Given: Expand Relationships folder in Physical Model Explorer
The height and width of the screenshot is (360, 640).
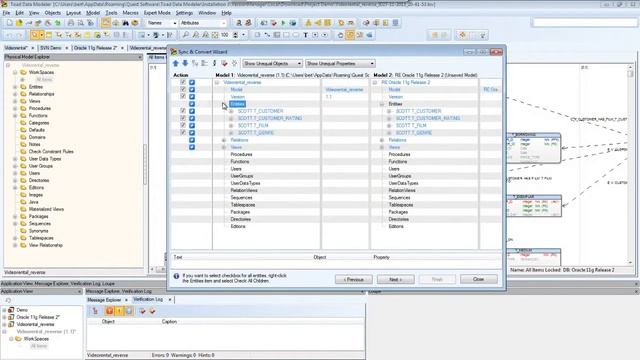Looking at the screenshot, I should 15,94.
